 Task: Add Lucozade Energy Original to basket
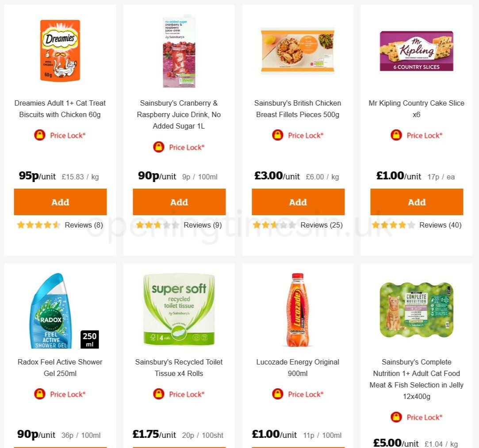point(298,446)
